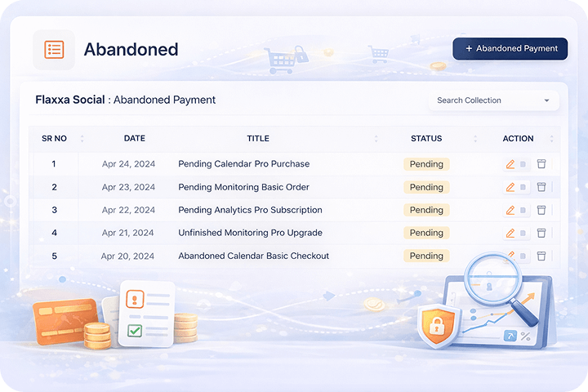
Task: Delete the Pending Calendar Pro Purchase entry
Action: pos(540,164)
